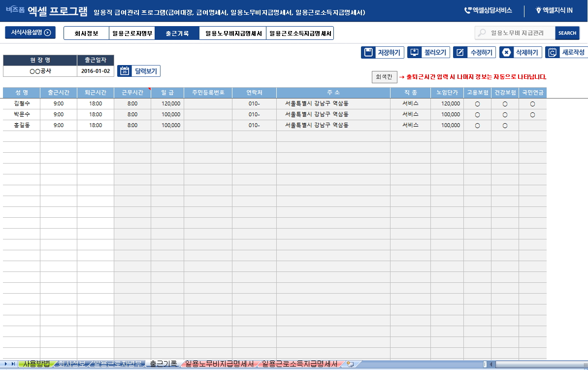
Task: Toggle 박문수's 국민연금 circle mark
Action: click(x=532, y=115)
